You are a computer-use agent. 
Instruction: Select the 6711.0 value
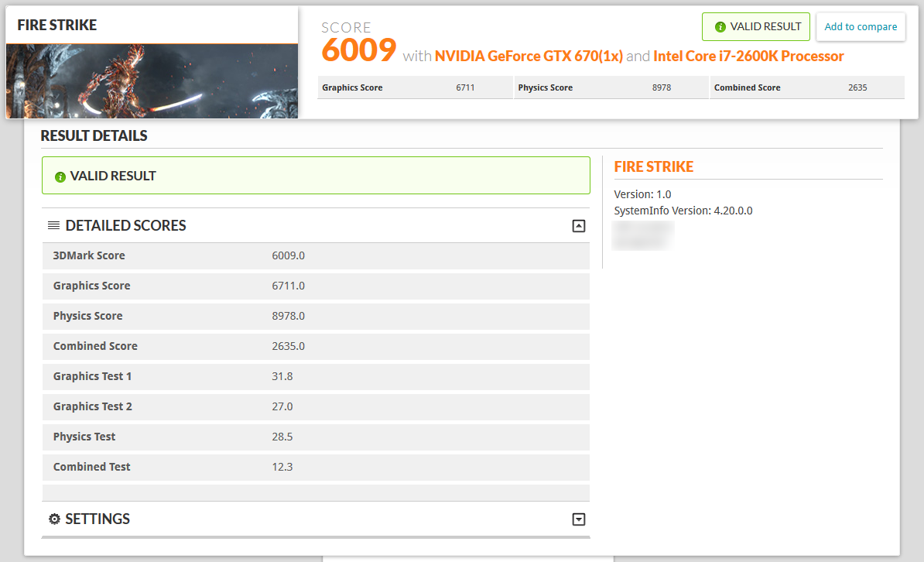[288, 286]
